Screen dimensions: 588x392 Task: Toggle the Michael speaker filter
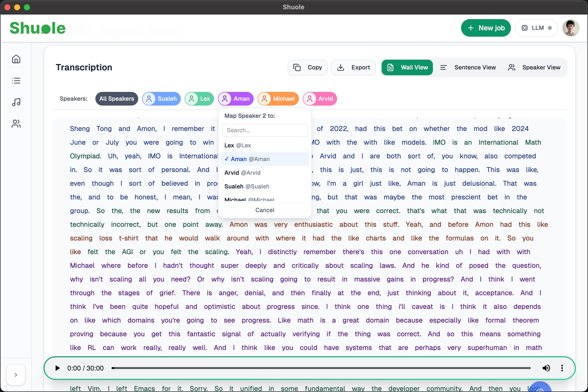[278, 99]
